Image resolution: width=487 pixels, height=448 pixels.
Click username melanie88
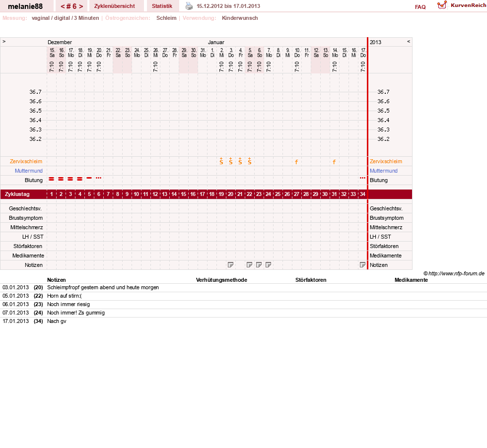(25, 6)
